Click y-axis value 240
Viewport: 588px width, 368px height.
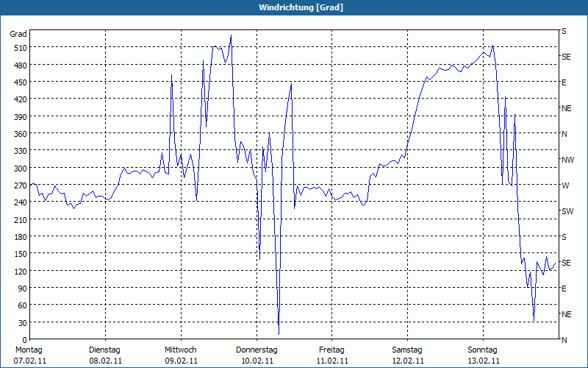(21, 203)
